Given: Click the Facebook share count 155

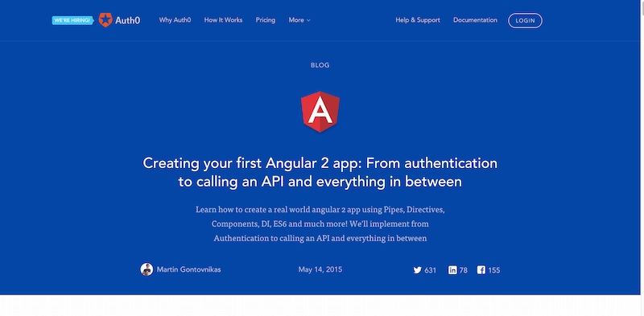Looking at the screenshot, I should (x=494, y=270).
